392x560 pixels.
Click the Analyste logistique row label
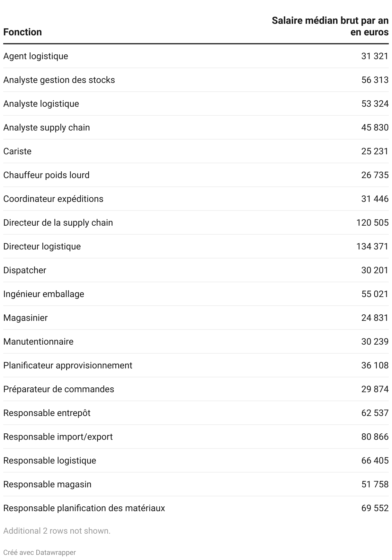click(41, 104)
